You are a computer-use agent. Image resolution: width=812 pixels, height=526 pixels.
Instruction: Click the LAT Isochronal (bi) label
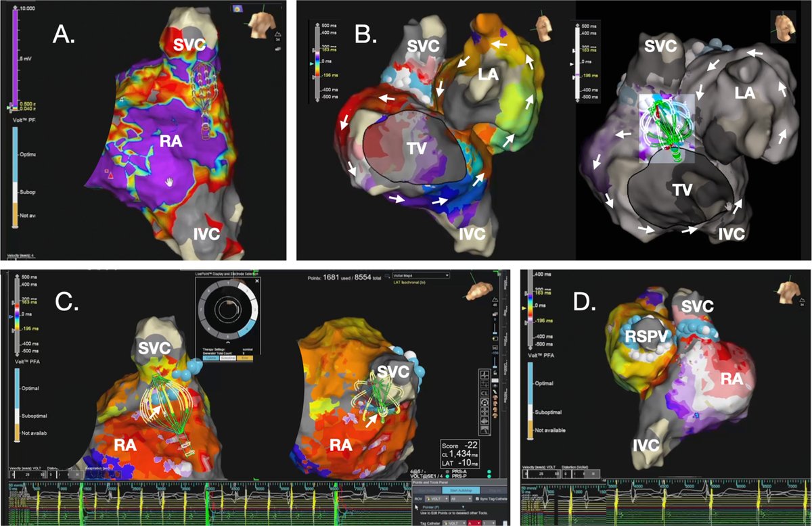409,283
